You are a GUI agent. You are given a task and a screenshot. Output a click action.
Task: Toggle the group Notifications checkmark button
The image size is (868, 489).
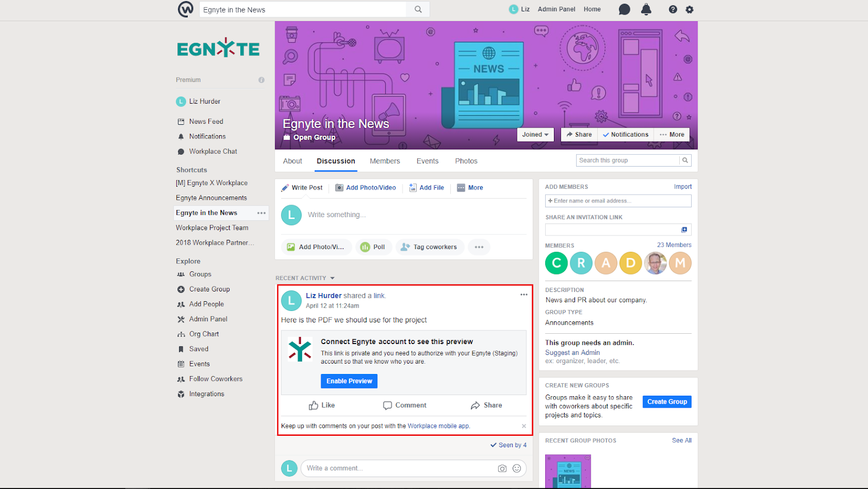(626, 135)
